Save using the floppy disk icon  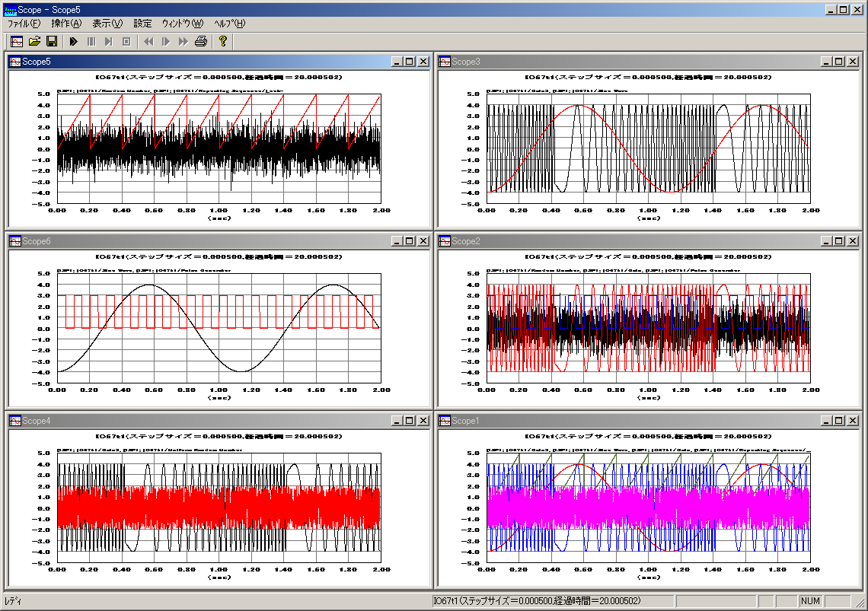point(52,41)
